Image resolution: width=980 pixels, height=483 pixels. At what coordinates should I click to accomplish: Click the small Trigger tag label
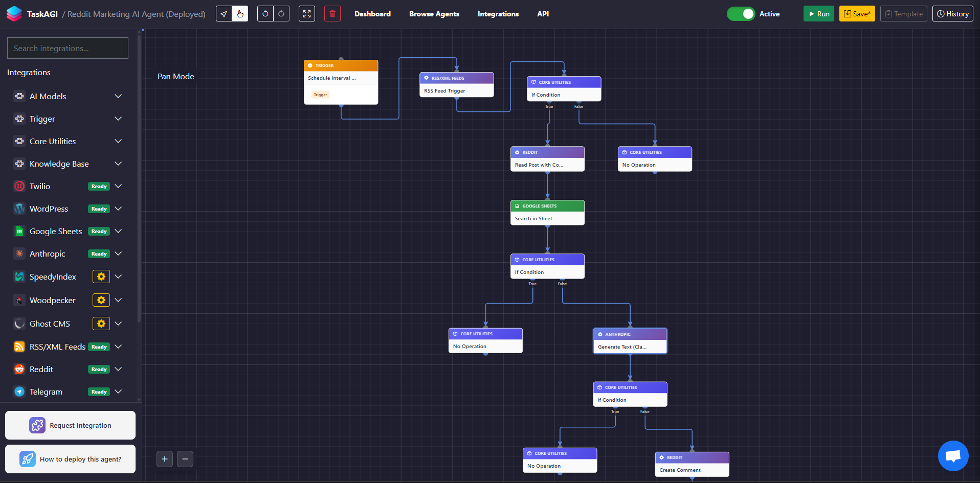(x=321, y=95)
